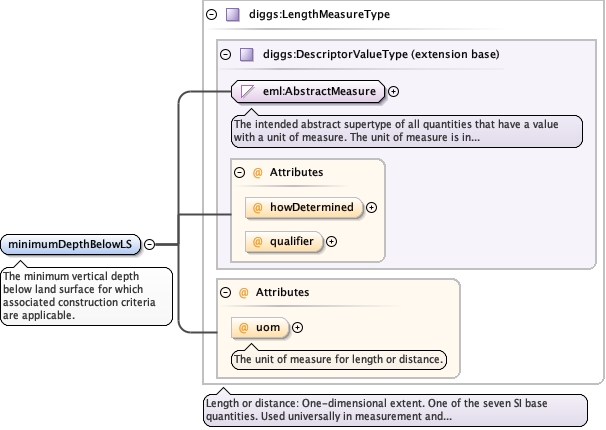Click the diggs:LengthMeasureType type icon

pyautogui.click(x=232, y=15)
